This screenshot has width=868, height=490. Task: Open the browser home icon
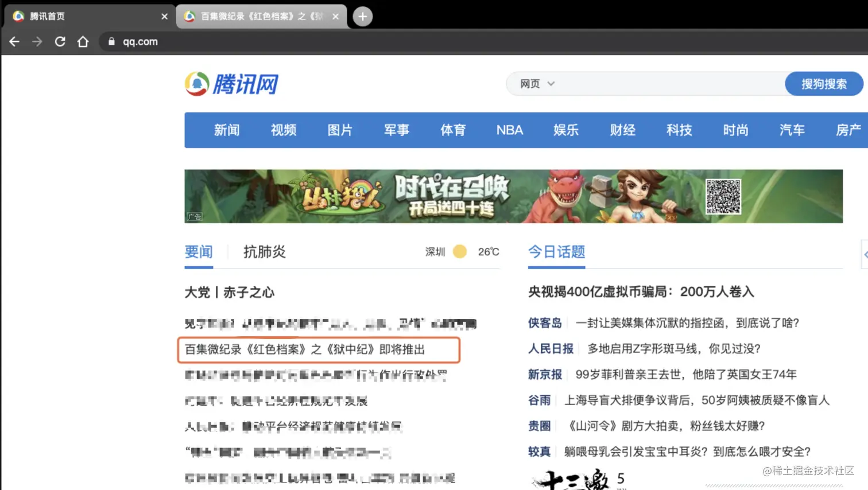(83, 41)
